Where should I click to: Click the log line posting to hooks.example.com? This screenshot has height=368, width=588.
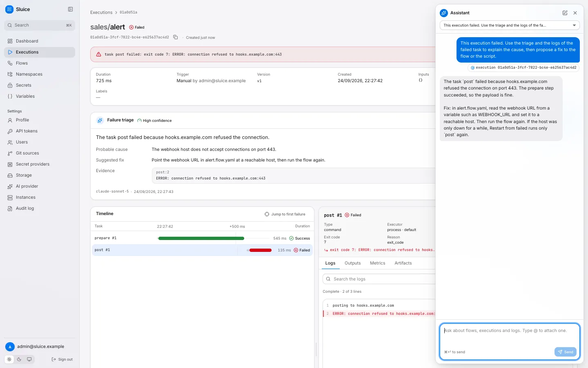pos(363,305)
